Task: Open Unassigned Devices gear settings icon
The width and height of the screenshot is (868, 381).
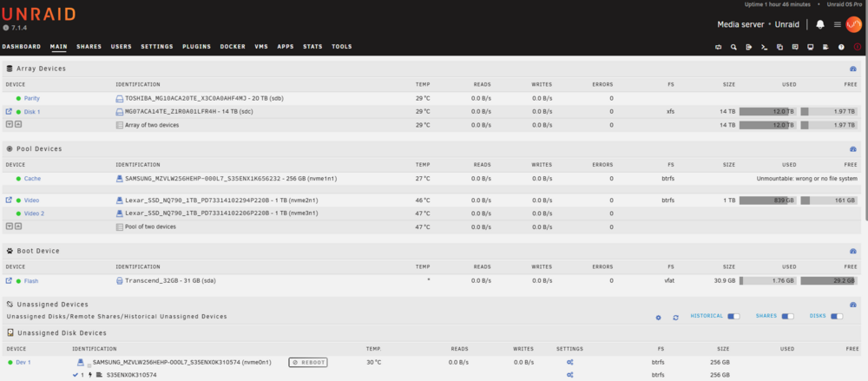Action: click(658, 318)
